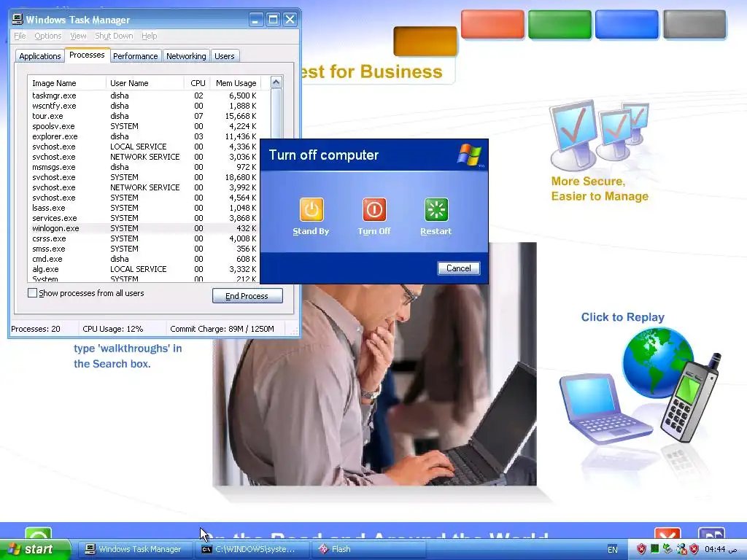747x560 pixels.
Task: Select the smss.exe process
Action: (144, 249)
